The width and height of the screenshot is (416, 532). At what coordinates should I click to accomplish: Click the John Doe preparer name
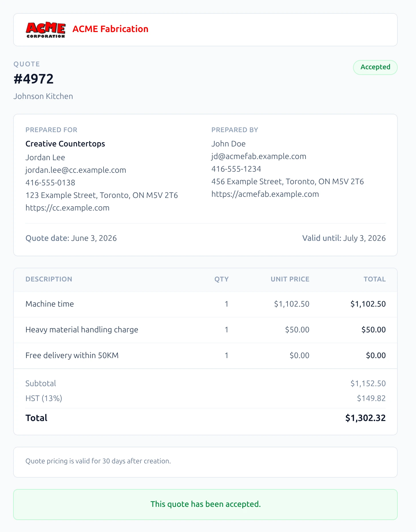228,144
